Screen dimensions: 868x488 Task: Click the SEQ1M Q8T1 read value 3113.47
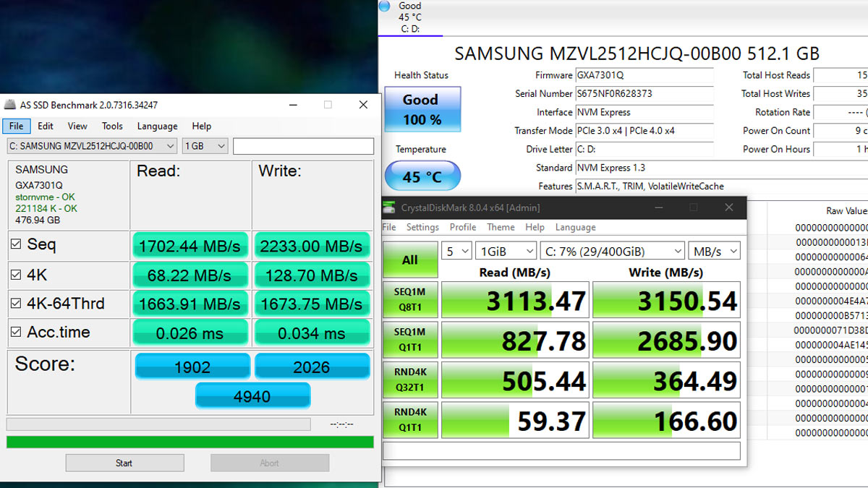click(x=516, y=299)
